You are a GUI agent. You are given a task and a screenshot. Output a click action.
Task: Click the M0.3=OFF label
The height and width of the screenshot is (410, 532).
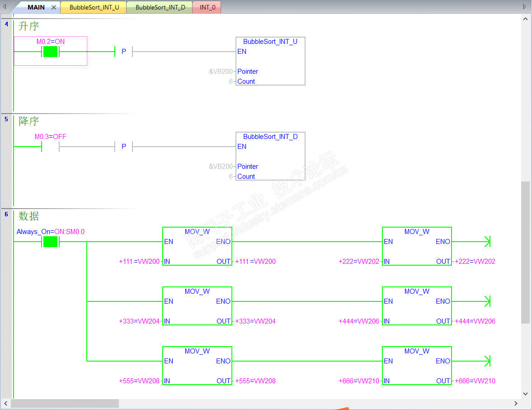coord(51,137)
